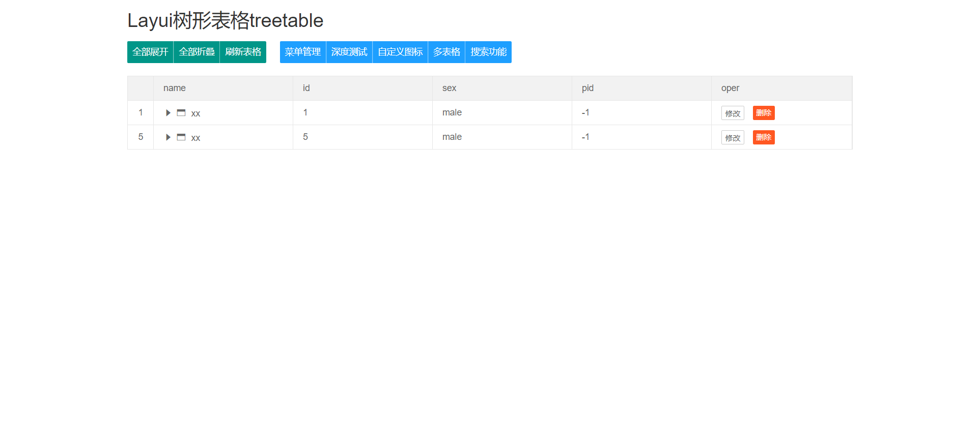Image resolution: width=980 pixels, height=441 pixels.
Task: Open the 菜单管理 demo page
Action: [x=303, y=52]
